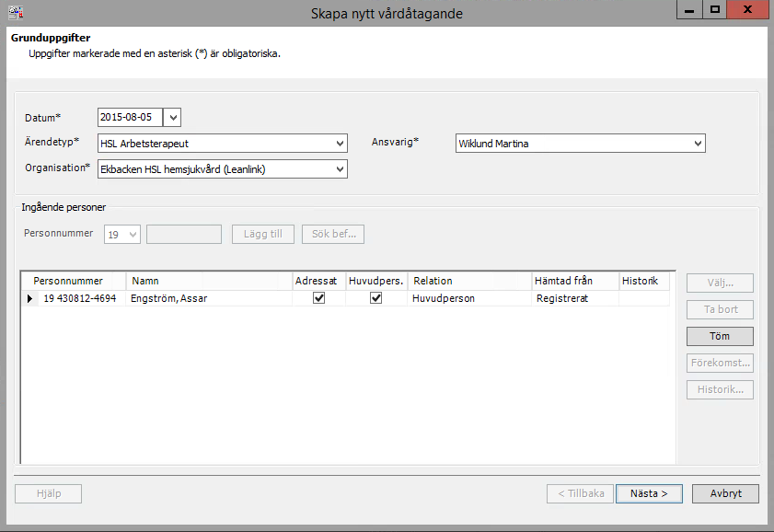Open the Datum calendar dropdown arrow
The width and height of the screenshot is (774, 532).
coord(172,118)
